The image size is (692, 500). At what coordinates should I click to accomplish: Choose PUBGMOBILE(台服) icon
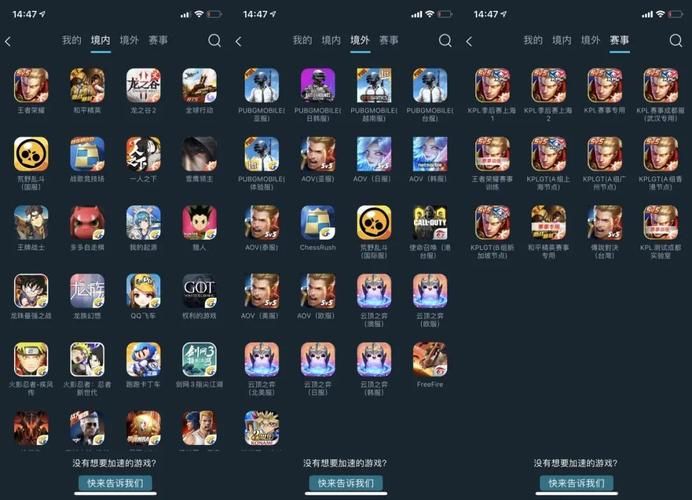[430, 85]
